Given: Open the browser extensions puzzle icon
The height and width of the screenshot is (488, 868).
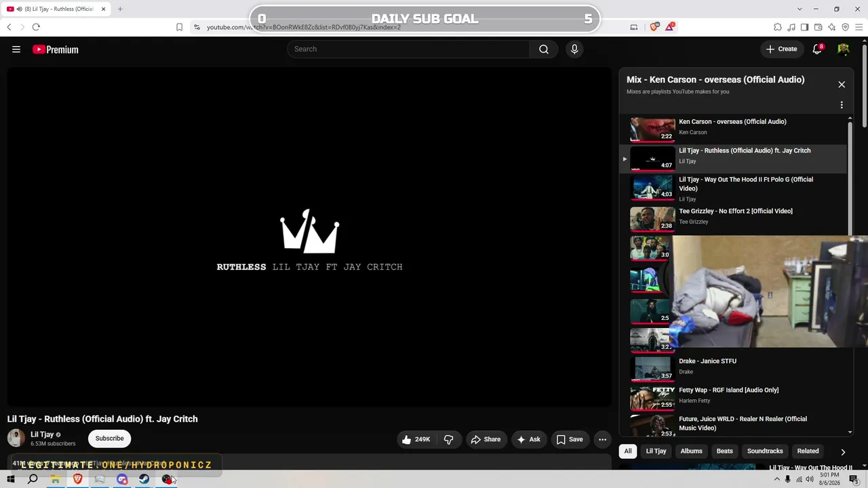Looking at the screenshot, I should click(778, 27).
